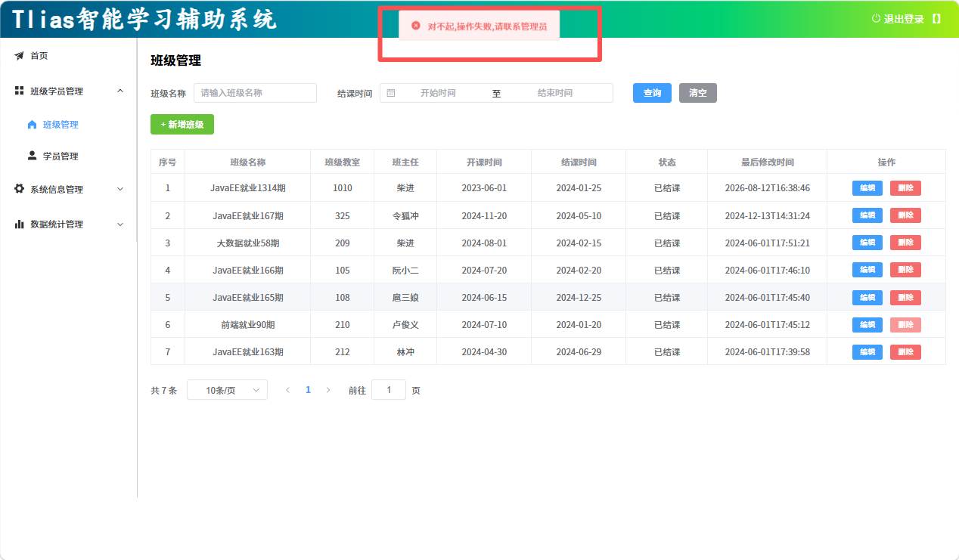Delete the 前端就业90期 row
Viewport: 959px width, 560px height.
pos(905,325)
